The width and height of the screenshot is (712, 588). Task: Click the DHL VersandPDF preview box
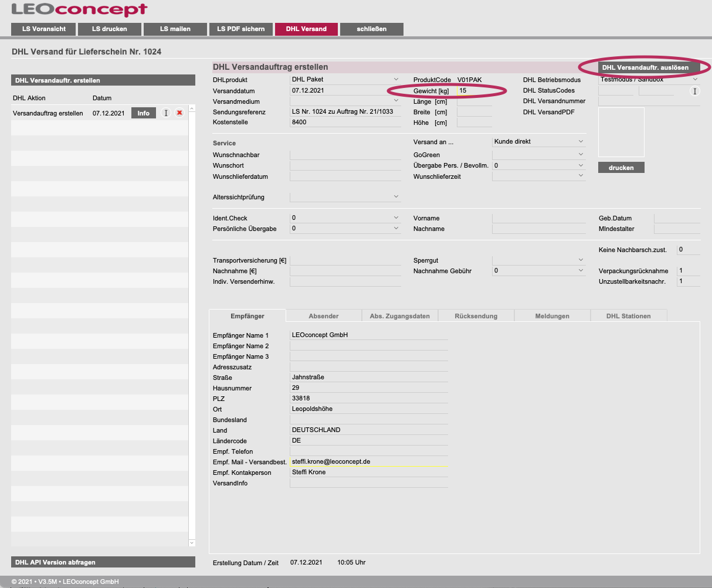[x=621, y=132]
